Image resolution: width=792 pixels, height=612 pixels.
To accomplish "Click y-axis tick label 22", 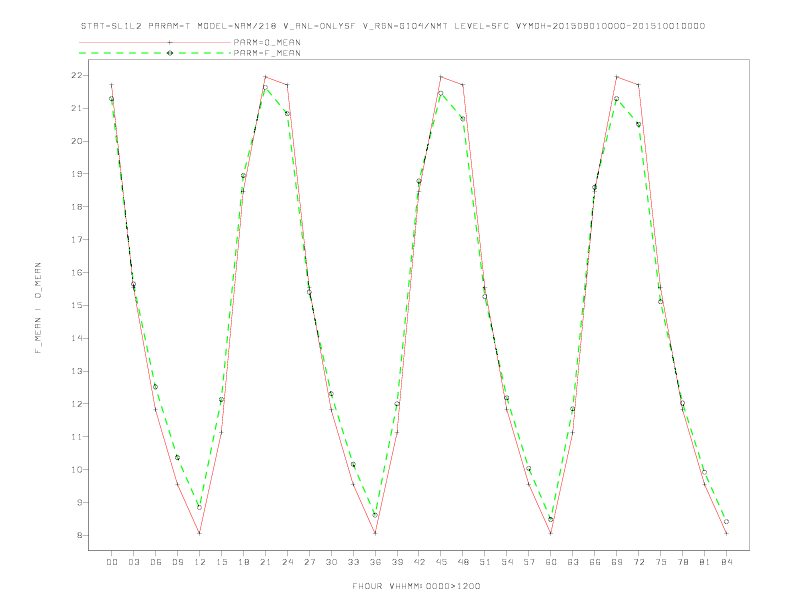I will click(x=77, y=75).
